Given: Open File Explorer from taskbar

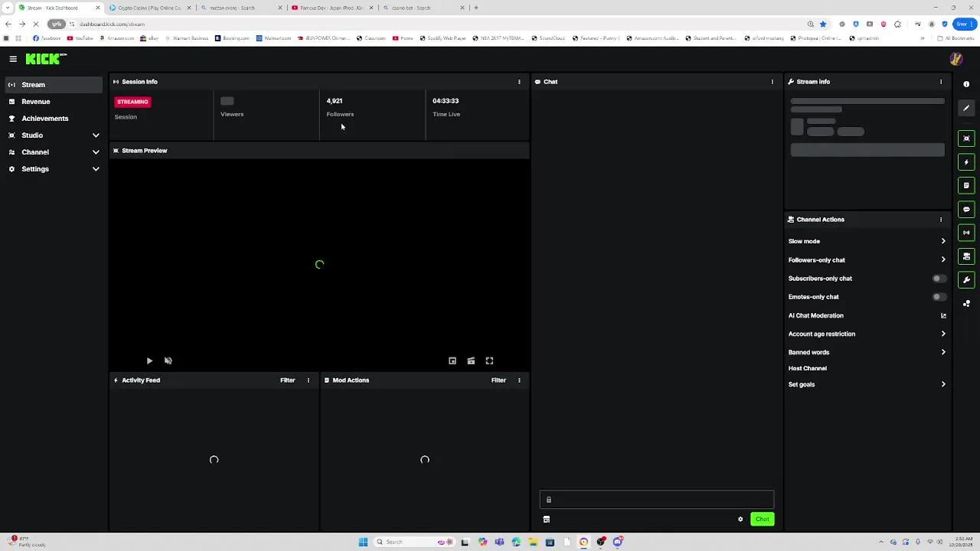Looking at the screenshot, I should (533, 542).
